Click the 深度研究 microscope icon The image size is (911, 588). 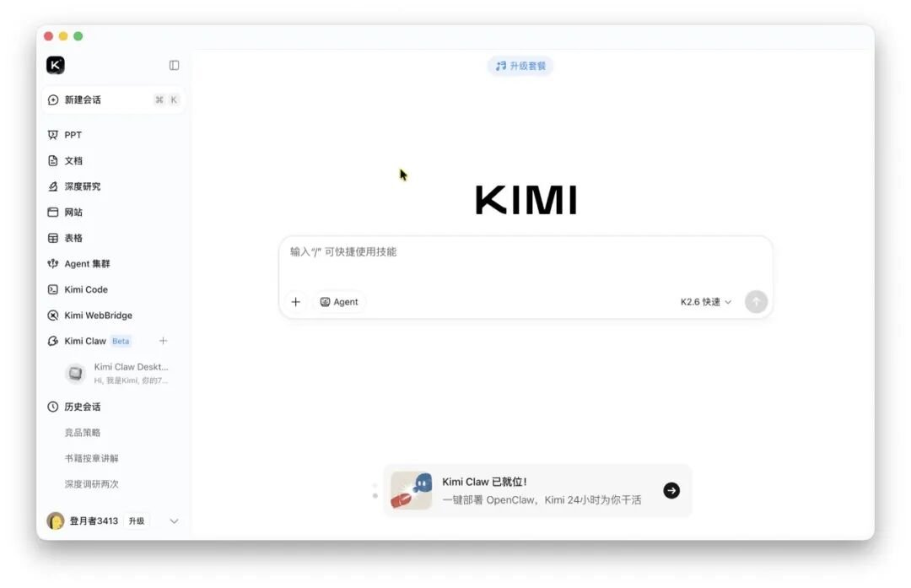(53, 186)
